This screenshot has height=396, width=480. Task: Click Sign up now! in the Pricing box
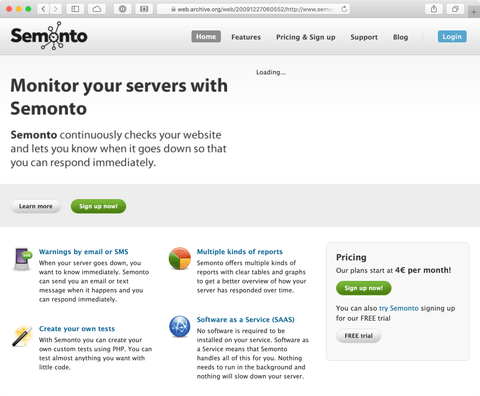coord(364,288)
